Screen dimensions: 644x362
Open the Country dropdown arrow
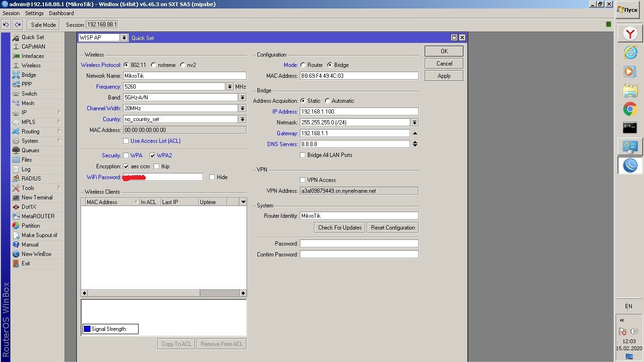242,119
